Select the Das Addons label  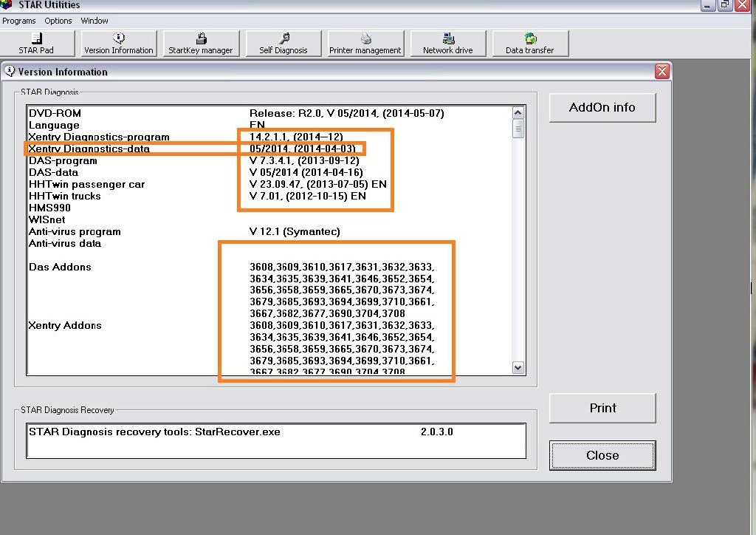[60, 267]
